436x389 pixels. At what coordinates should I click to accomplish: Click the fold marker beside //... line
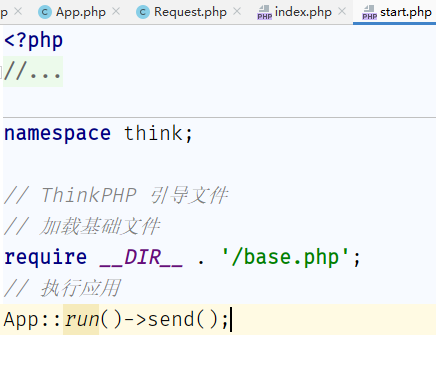pyautogui.click(x=1, y=72)
